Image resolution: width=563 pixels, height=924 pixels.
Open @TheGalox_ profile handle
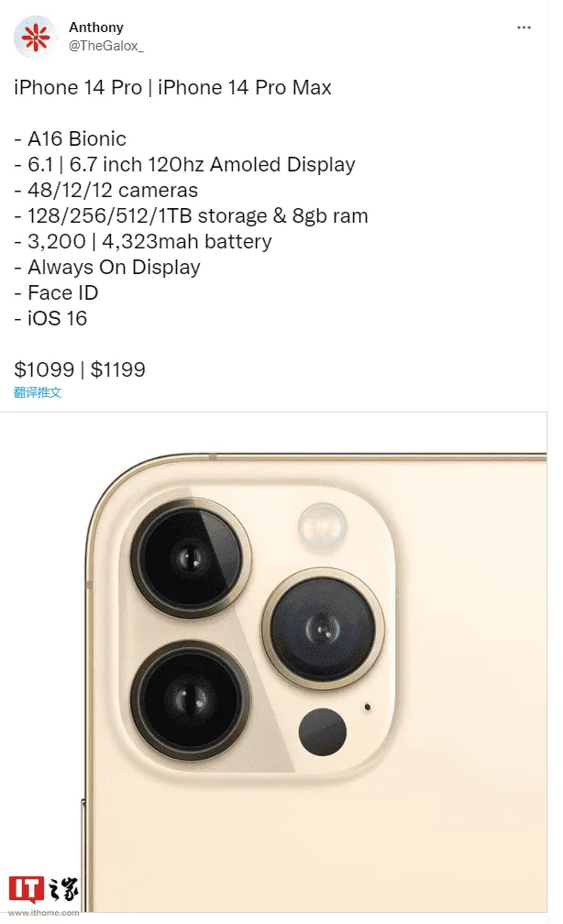[x=108, y=43]
